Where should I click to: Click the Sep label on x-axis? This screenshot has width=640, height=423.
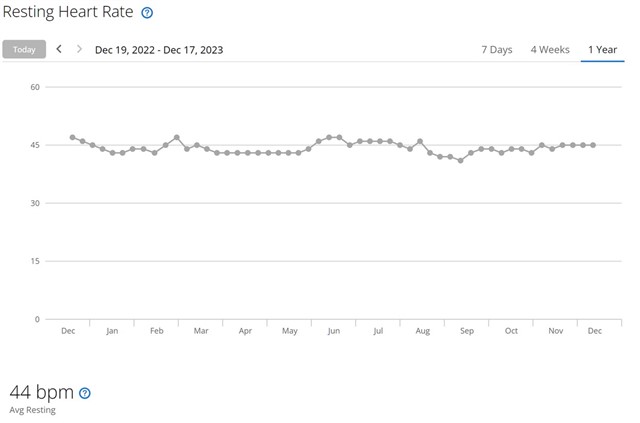coord(467,330)
